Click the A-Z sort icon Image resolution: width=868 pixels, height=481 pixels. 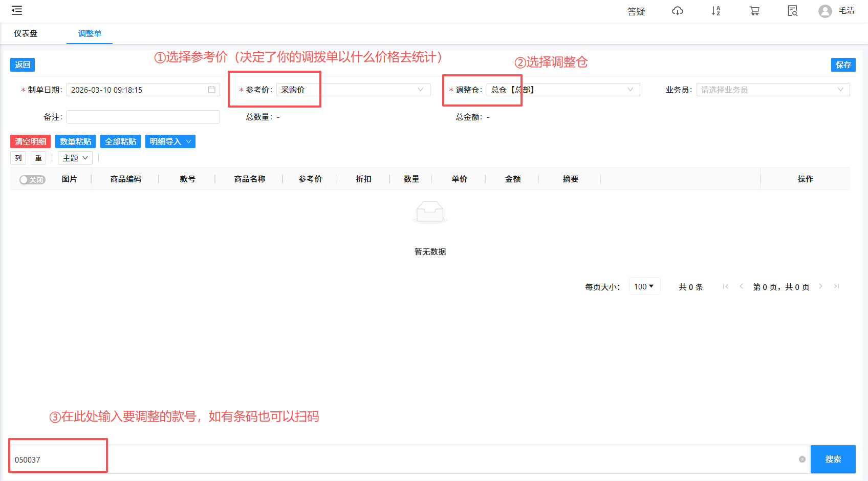coord(715,11)
